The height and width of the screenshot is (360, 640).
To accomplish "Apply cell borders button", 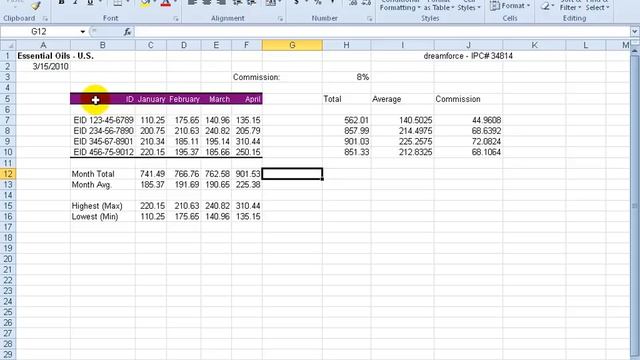I will [117, 3].
